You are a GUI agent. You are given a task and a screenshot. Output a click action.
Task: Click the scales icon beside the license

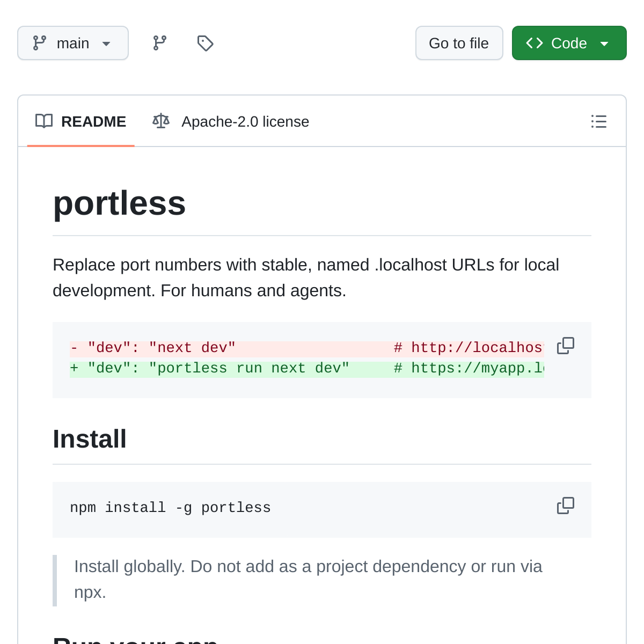(x=161, y=121)
